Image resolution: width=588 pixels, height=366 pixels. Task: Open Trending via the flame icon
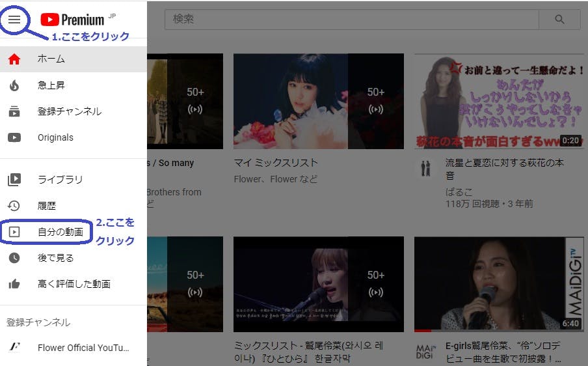pos(14,85)
